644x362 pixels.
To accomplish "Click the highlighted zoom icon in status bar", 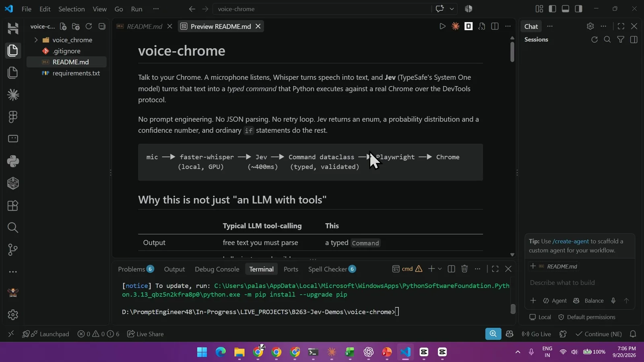I will (493, 334).
